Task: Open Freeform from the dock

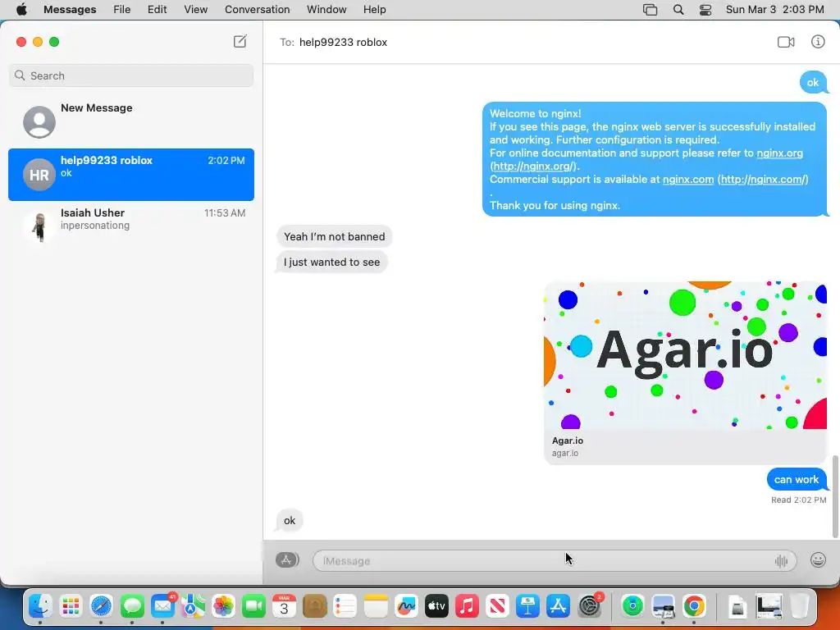Action: click(x=406, y=606)
